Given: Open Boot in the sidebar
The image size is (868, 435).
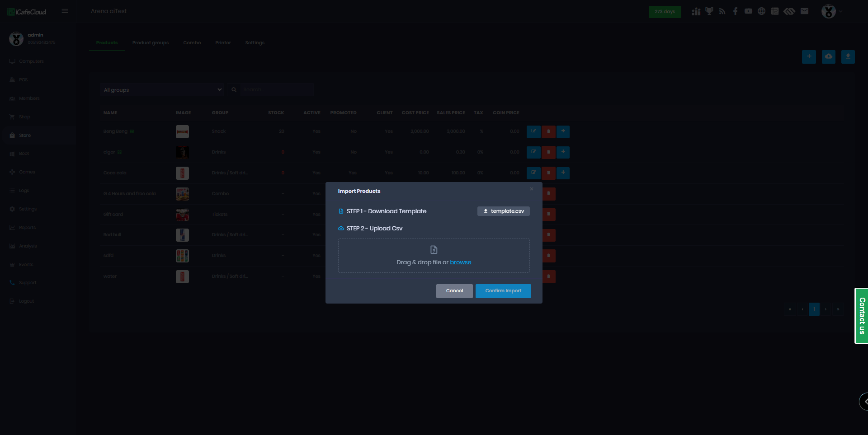Looking at the screenshot, I should pos(24,154).
